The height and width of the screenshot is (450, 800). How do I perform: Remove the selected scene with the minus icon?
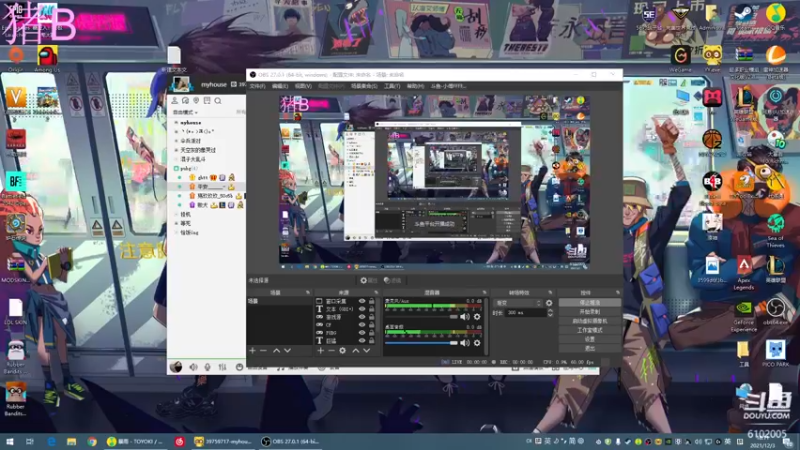(x=263, y=351)
